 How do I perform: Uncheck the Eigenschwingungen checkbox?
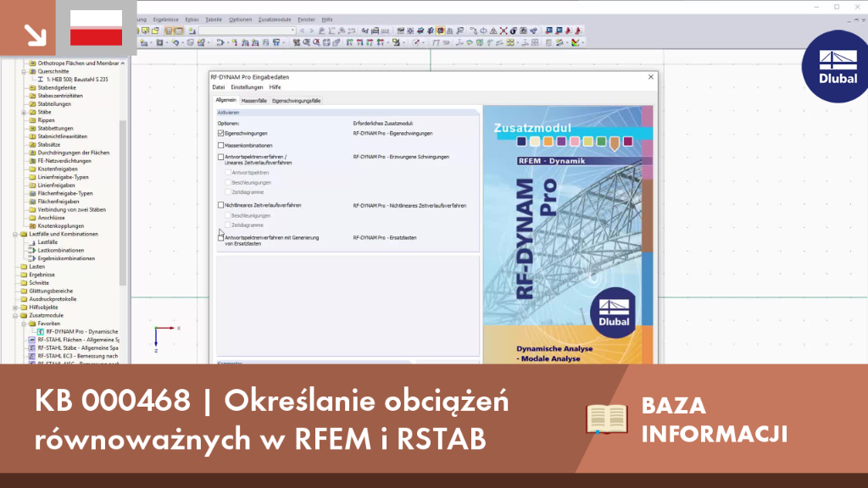tap(221, 133)
